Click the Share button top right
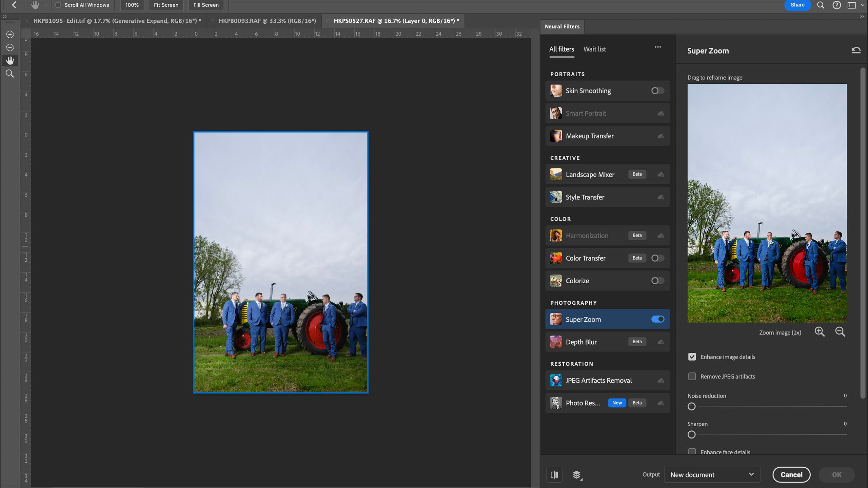868x488 pixels. pyautogui.click(x=798, y=4)
